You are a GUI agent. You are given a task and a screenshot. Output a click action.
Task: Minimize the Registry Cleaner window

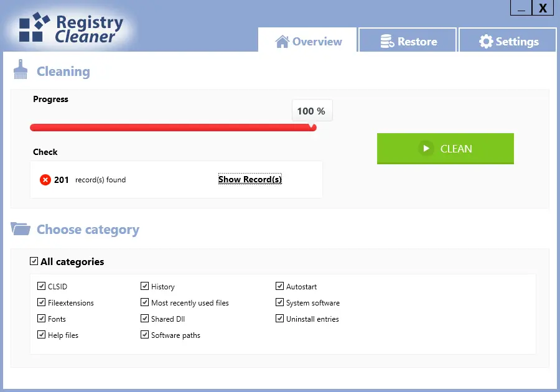[x=521, y=8]
